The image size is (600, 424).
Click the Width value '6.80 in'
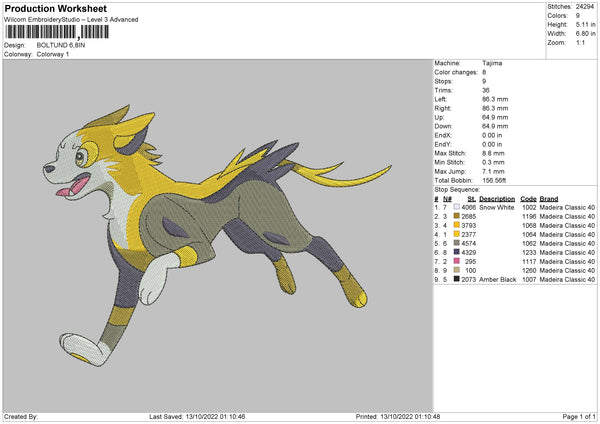click(585, 34)
